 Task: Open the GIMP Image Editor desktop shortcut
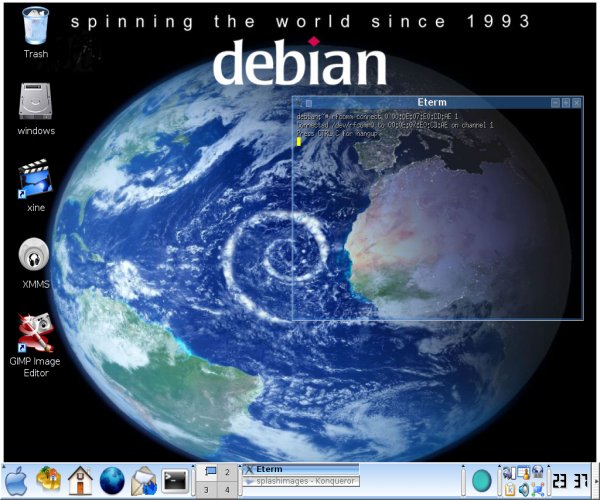point(35,332)
